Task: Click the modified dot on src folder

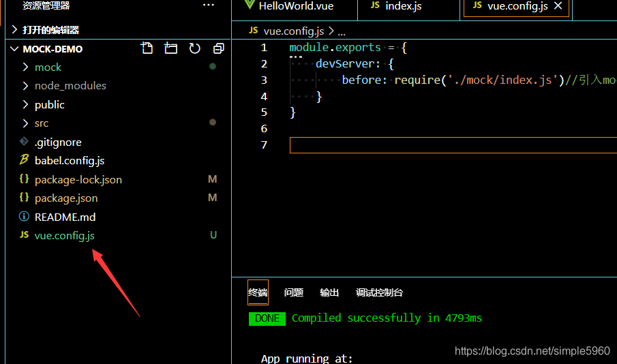Action: [x=213, y=122]
